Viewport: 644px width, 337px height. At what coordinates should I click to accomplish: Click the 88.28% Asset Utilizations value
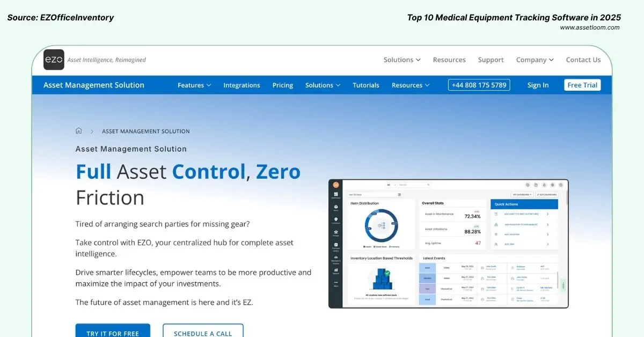472,232
